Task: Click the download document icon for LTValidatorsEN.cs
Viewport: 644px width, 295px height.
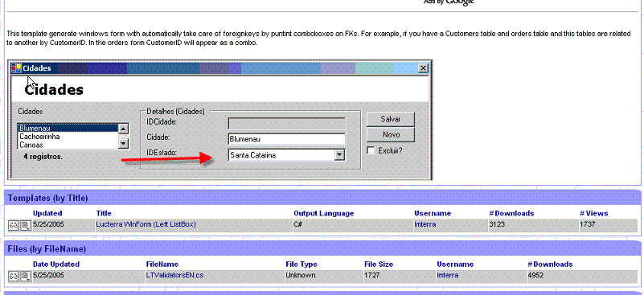Action: tap(26, 276)
